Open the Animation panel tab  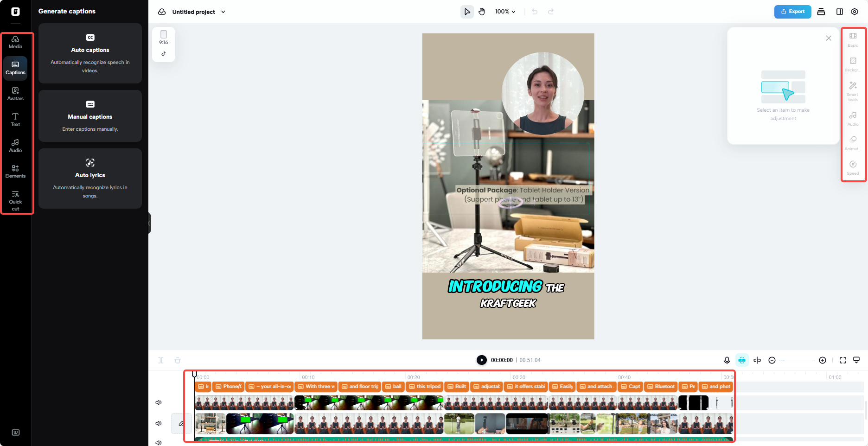tap(853, 142)
